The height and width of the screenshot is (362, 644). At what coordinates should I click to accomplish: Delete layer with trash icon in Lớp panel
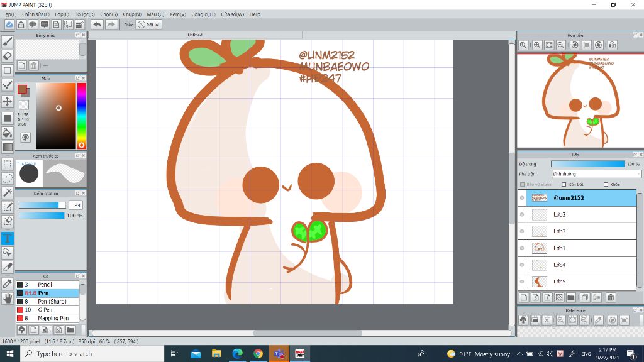coord(611,297)
